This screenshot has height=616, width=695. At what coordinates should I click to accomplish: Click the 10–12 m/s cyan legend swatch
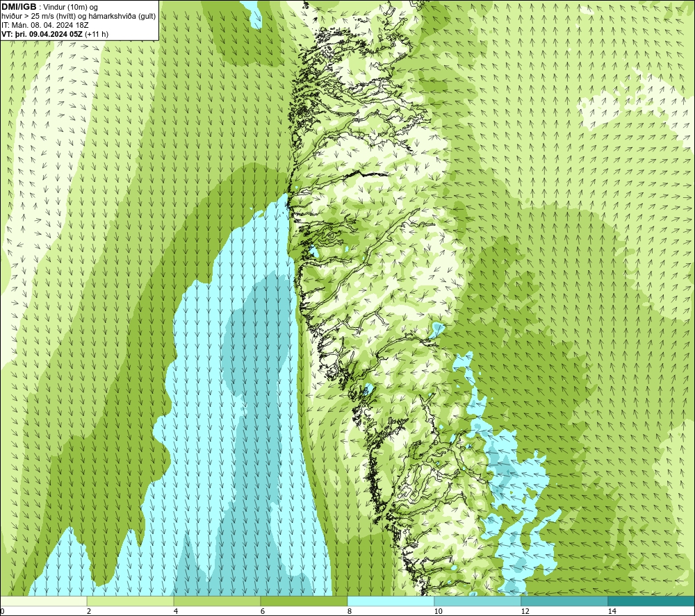pos(478,601)
